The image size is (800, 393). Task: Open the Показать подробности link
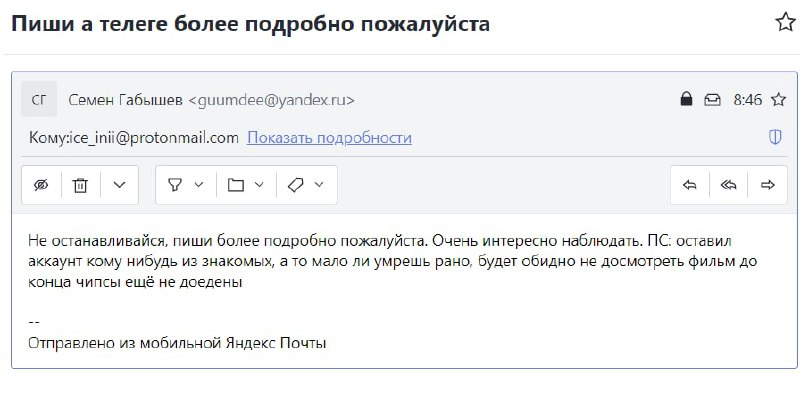pyautogui.click(x=329, y=138)
